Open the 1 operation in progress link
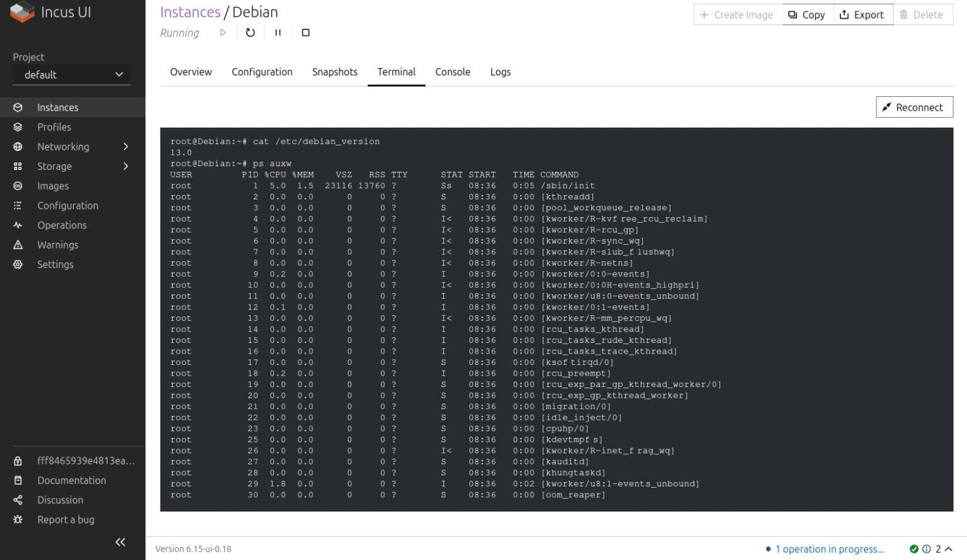This screenshot has width=967, height=560. 830,549
